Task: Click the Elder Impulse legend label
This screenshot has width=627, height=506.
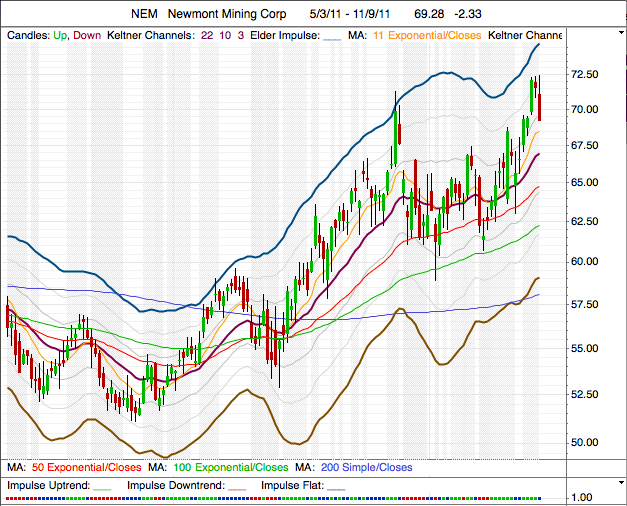Action: pyautogui.click(x=285, y=36)
